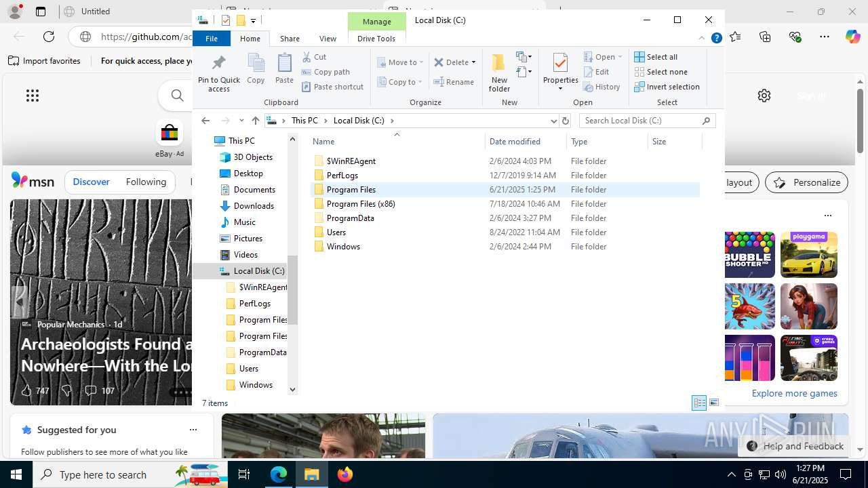868x488 pixels.
Task: Select Program Files (x86) folder row
Action: click(505, 204)
